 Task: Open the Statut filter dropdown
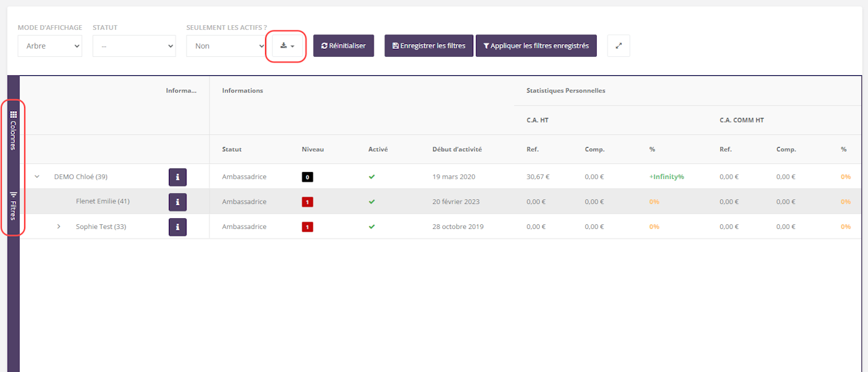pyautogui.click(x=134, y=46)
